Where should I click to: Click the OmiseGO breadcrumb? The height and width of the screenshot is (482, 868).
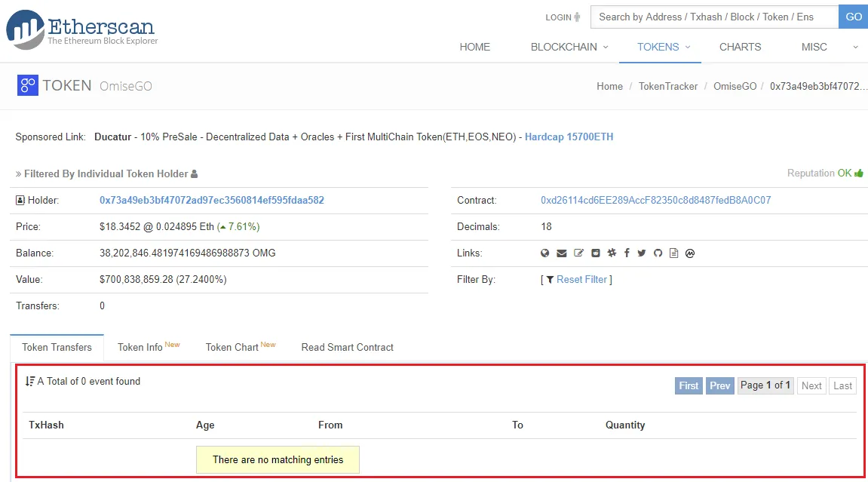pyautogui.click(x=735, y=86)
